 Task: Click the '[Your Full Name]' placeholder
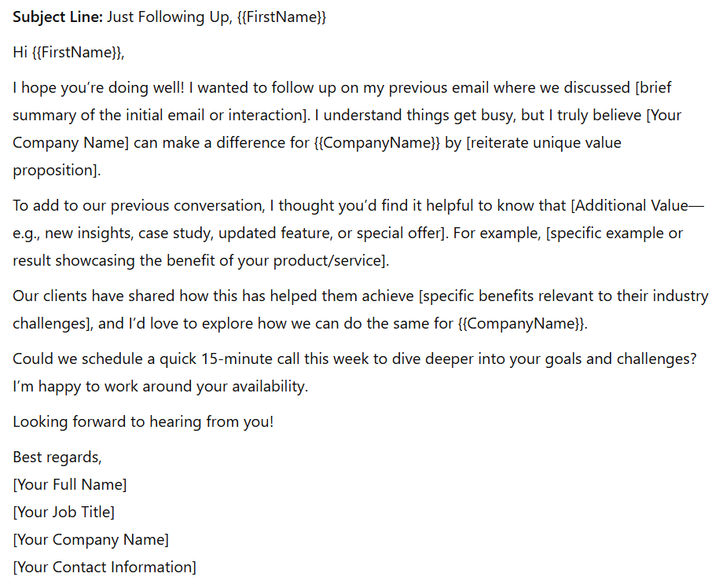[x=70, y=484]
